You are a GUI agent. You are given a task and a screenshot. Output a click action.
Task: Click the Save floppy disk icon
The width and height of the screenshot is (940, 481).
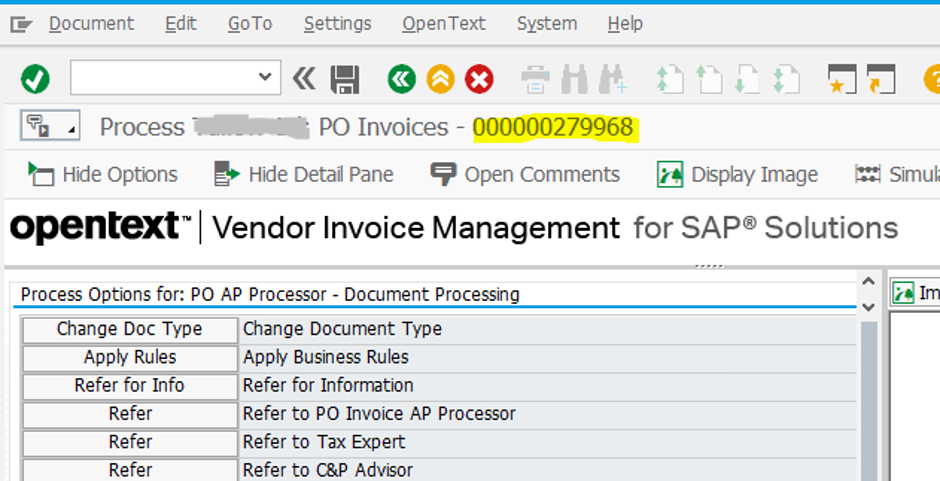(x=345, y=78)
